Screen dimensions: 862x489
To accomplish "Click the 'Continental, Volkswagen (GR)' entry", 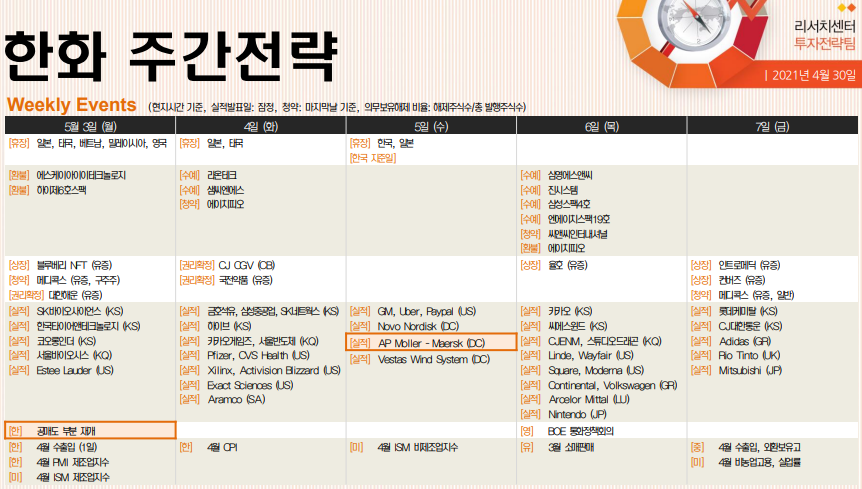I will 612,385.
